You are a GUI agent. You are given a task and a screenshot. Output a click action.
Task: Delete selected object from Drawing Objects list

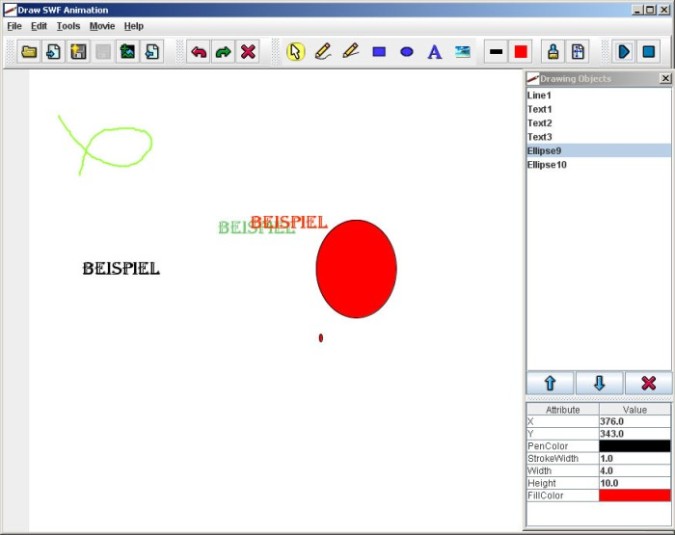point(648,383)
